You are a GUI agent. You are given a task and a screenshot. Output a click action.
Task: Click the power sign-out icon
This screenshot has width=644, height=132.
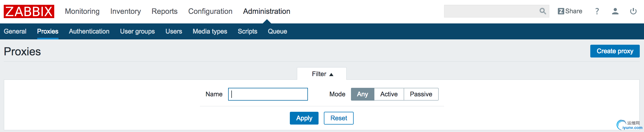coord(633,11)
